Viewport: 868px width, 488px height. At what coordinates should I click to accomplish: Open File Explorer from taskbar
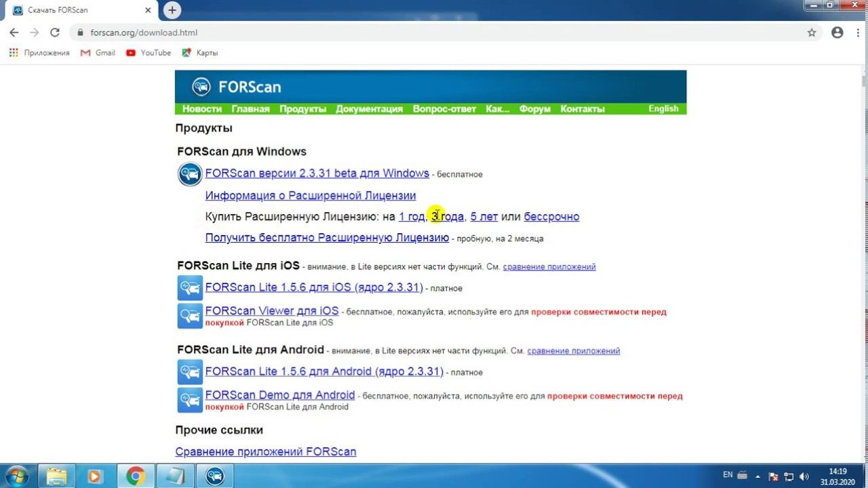57,476
